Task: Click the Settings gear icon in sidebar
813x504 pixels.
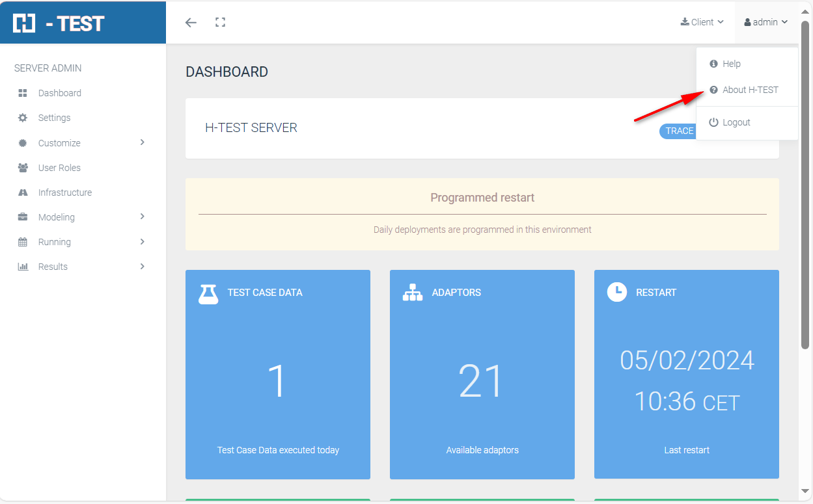Action: pyautogui.click(x=23, y=118)
